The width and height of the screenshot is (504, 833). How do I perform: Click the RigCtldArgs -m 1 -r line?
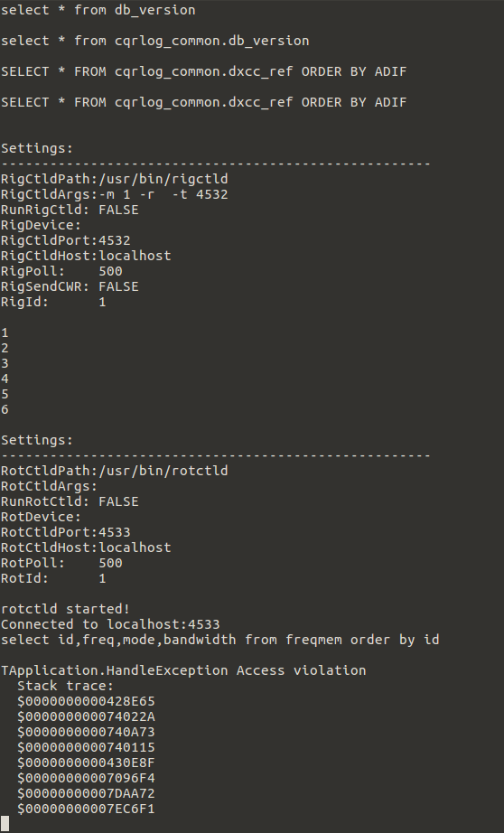tap(114, 194)
